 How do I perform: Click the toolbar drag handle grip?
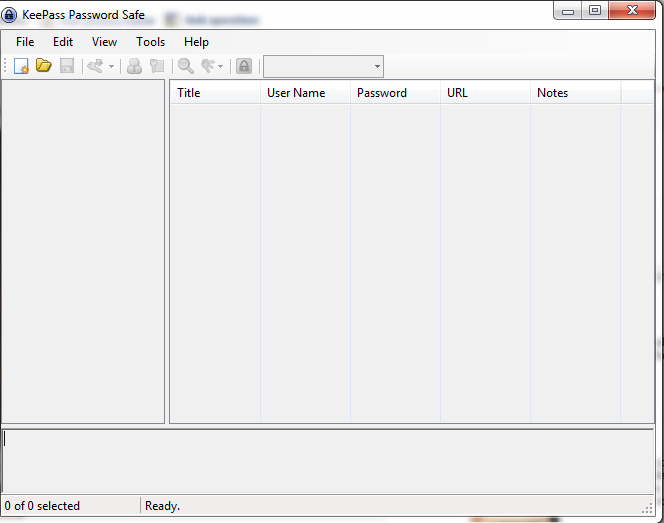(6, 66)
